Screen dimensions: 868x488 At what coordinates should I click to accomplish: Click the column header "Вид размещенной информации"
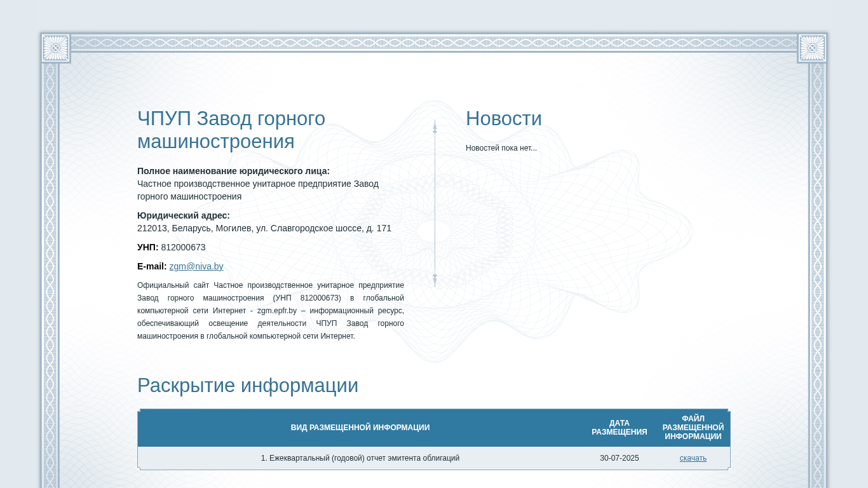[360, 428]
